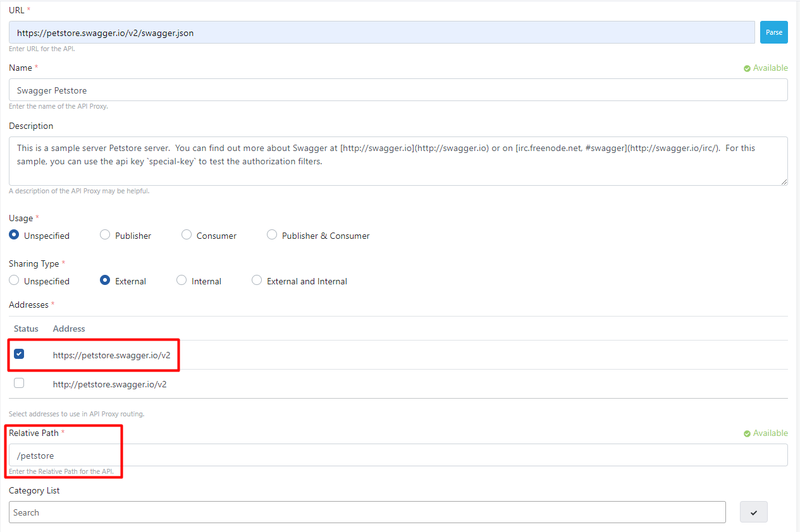Click the Category List search box

click(x=367, y=512)
